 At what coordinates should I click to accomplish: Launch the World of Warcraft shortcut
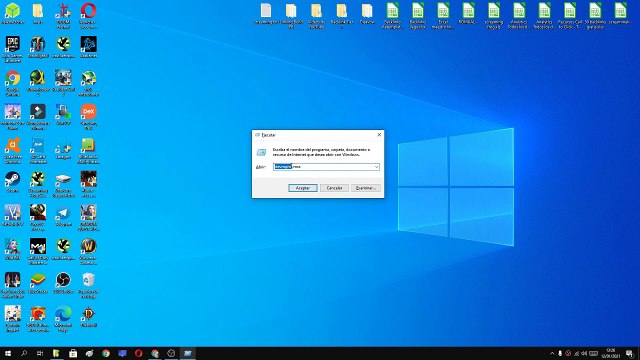[88, 251]
